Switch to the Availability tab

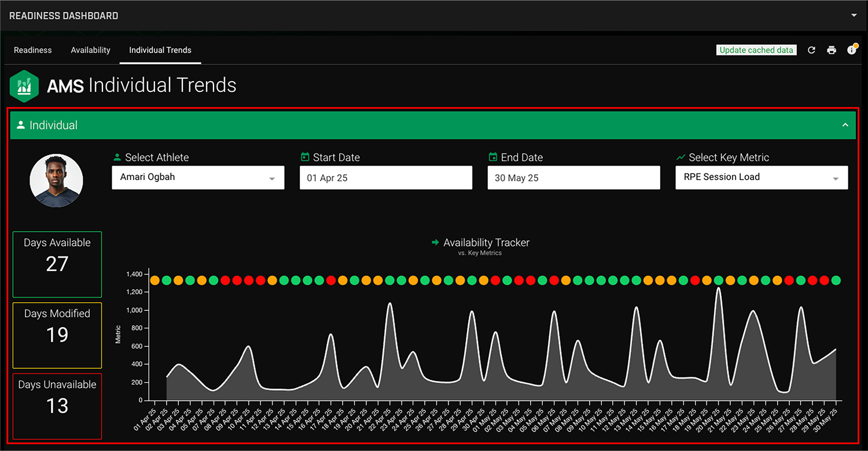[x=90, y=50]
